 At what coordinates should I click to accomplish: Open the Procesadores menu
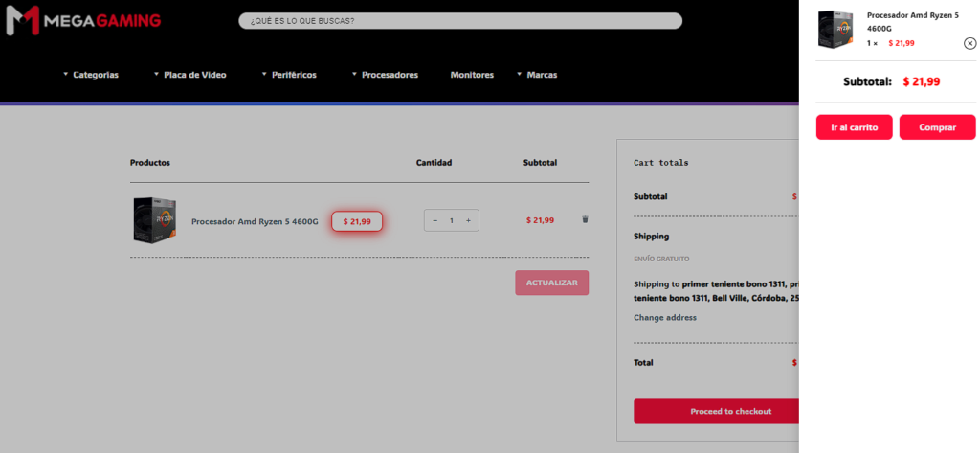tap(385, 75)
